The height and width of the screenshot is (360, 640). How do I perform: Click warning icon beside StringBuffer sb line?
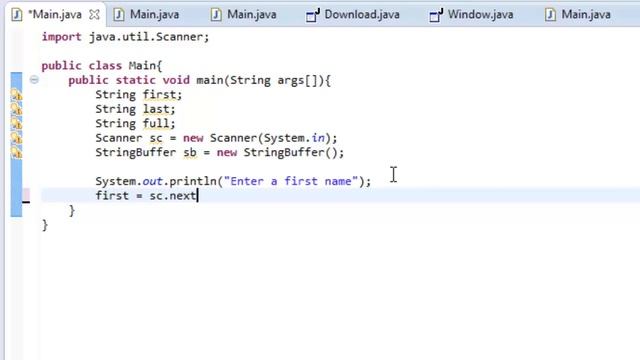pyautogui.click(x=16, y=153)
